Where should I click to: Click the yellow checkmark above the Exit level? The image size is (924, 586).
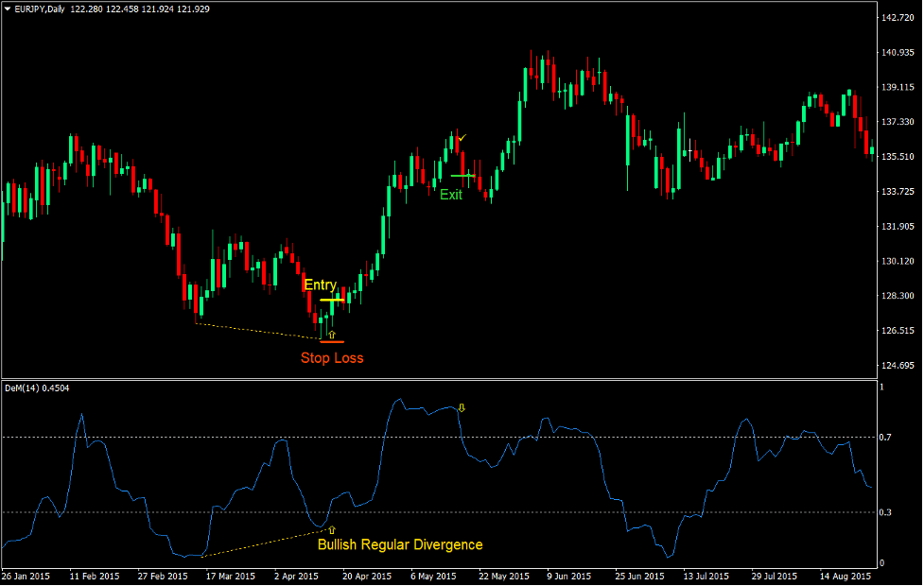tap(461, 138)
